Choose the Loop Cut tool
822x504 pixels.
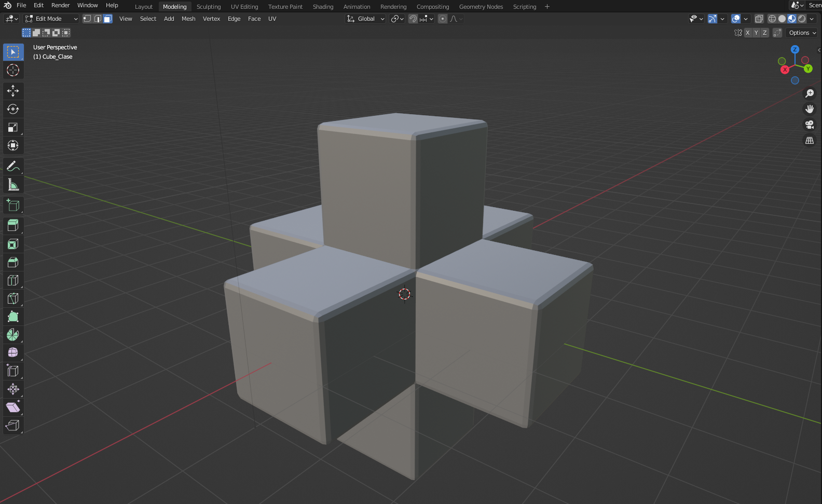pos(13,280)
